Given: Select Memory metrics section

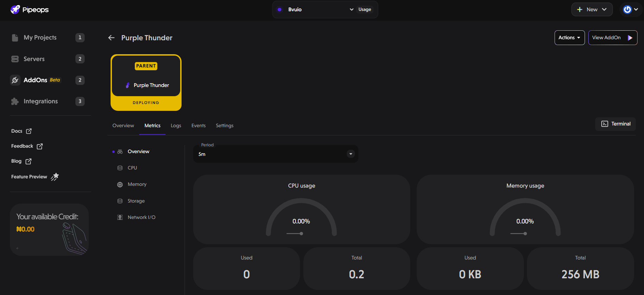Looking at the screenshot, I should (x=137, y=184).
